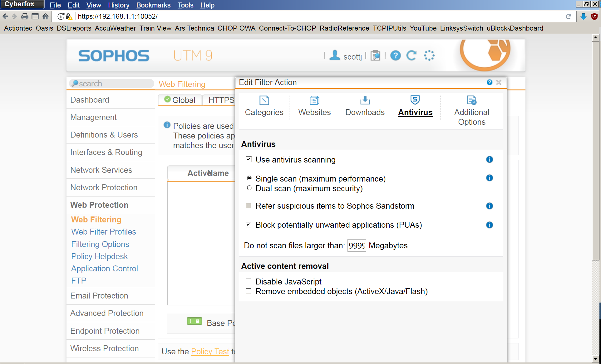The width and height of the screenshot is (601, 364).
Task: Click the Sophos header refresh icon
Action: (411, 56)
